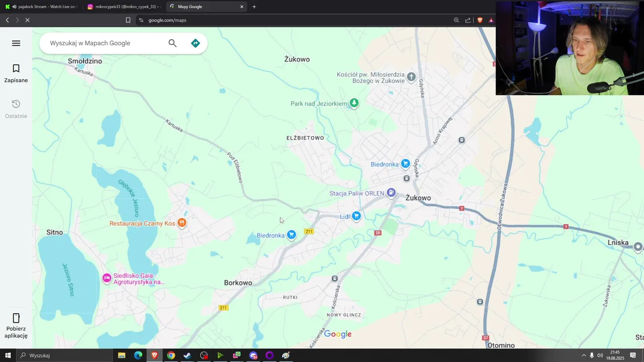Image resolution: width=644 pixels, height=362 pixels.
Task: Click the Pobierz aplikację phone icon
Action: [16, 318]
